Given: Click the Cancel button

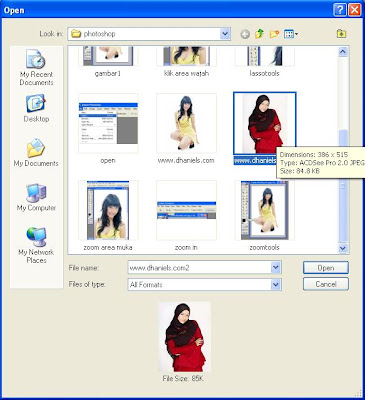Looking at the screenshot, I should [x=326, y=284].
